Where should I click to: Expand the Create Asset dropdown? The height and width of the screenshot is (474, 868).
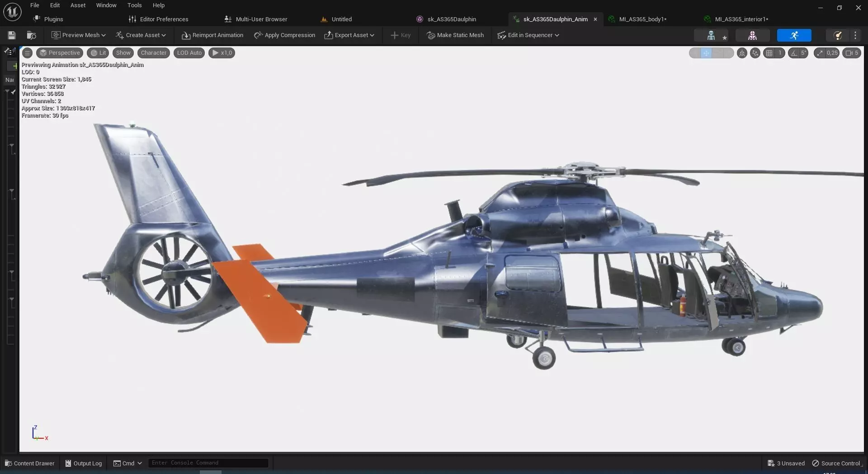[x=141, y=35]
